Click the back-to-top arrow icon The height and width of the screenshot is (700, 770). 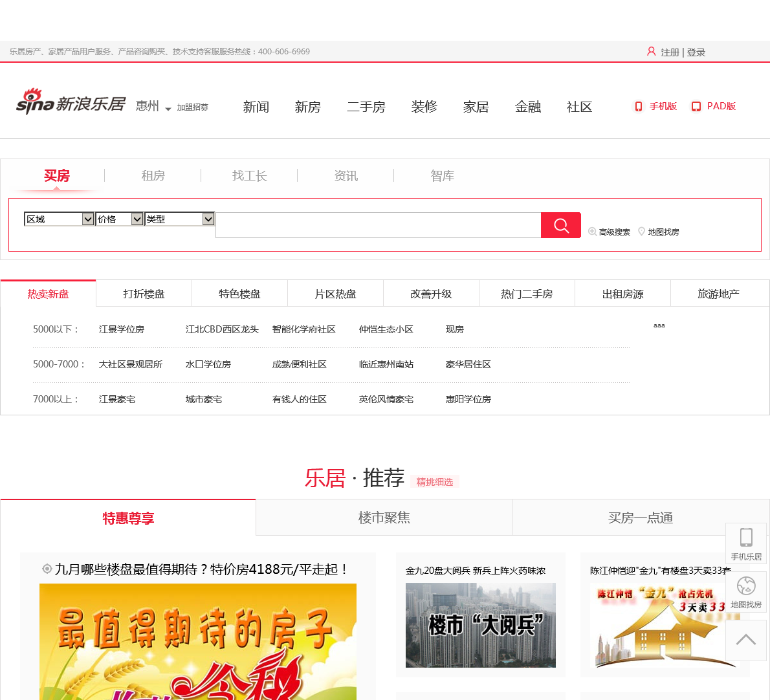click(745, 640)
